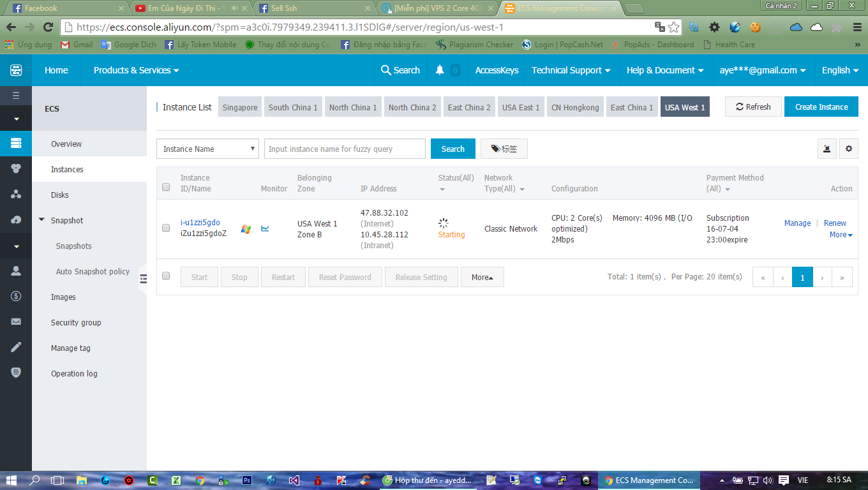Open the notification bell icon

pos(440,70)
